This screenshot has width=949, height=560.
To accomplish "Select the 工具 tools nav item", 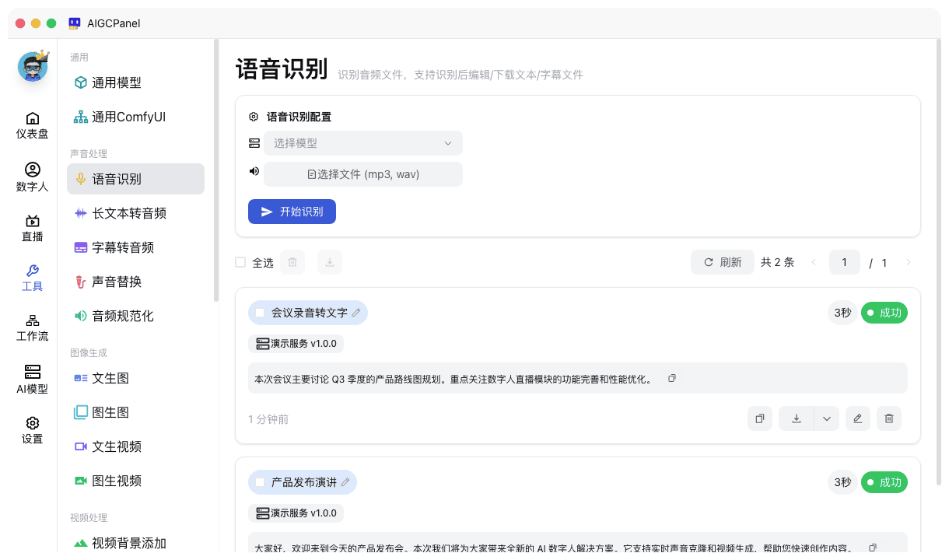I will point(33,278).
